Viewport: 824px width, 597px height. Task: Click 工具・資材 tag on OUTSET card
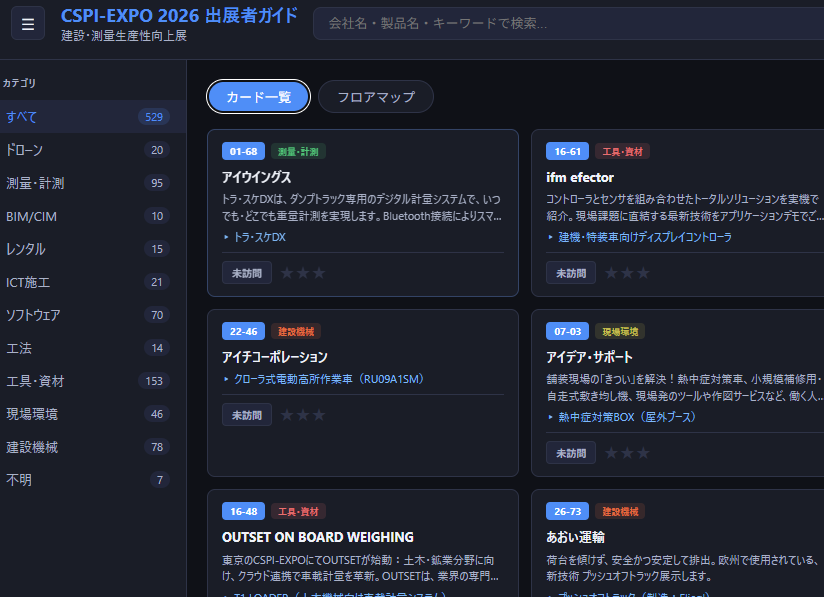[298, 511]
